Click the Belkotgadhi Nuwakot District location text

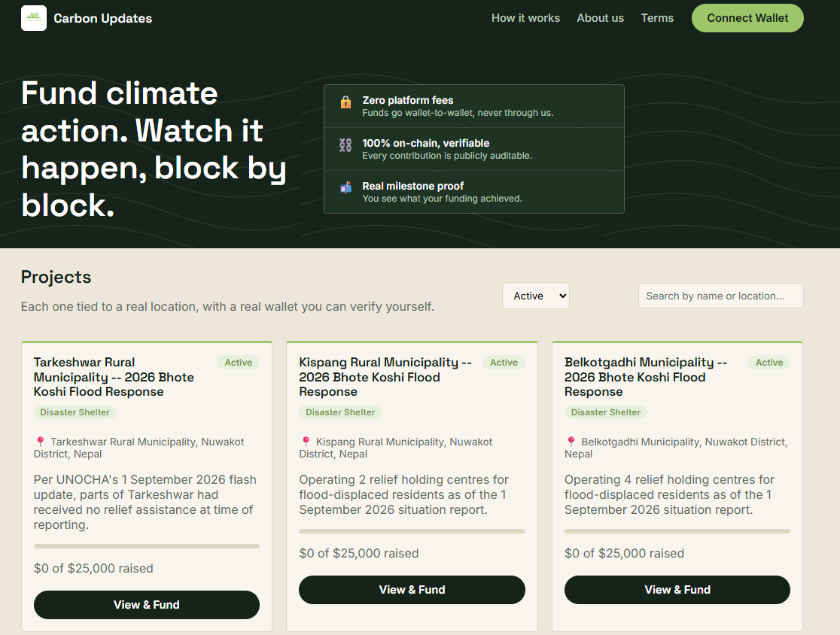[676, 448]
